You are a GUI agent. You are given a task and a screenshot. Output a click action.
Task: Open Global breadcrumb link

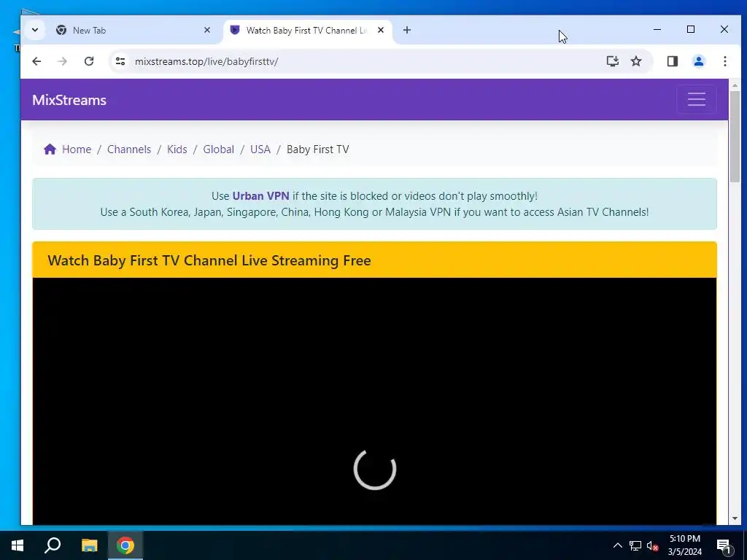[219, 149]
